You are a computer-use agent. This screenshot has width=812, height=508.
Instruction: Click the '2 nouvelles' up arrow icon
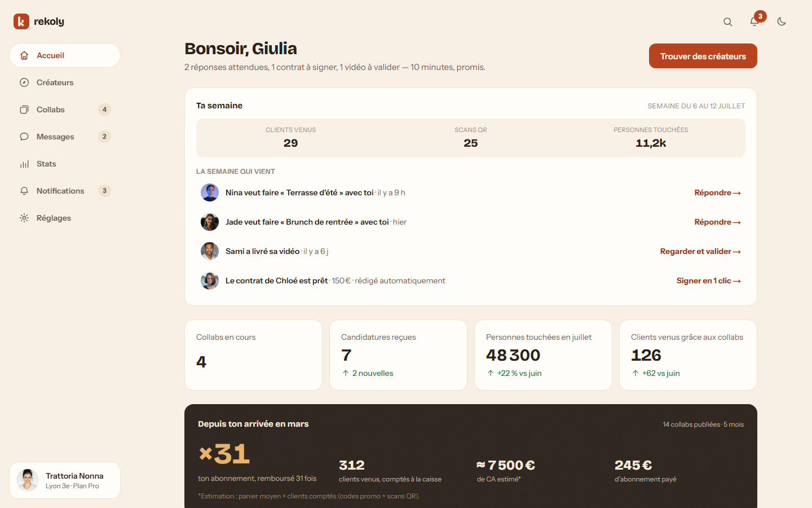point(346,373)
